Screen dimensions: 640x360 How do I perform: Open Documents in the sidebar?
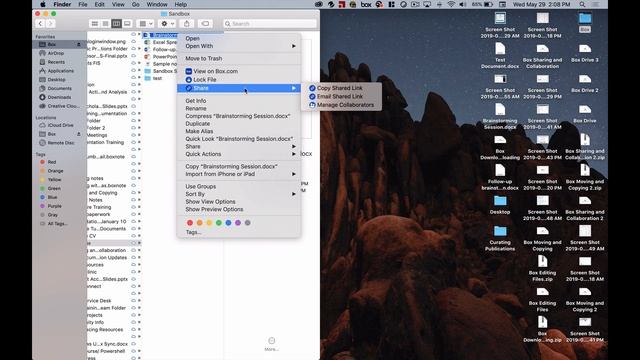(x=59, y=88)
